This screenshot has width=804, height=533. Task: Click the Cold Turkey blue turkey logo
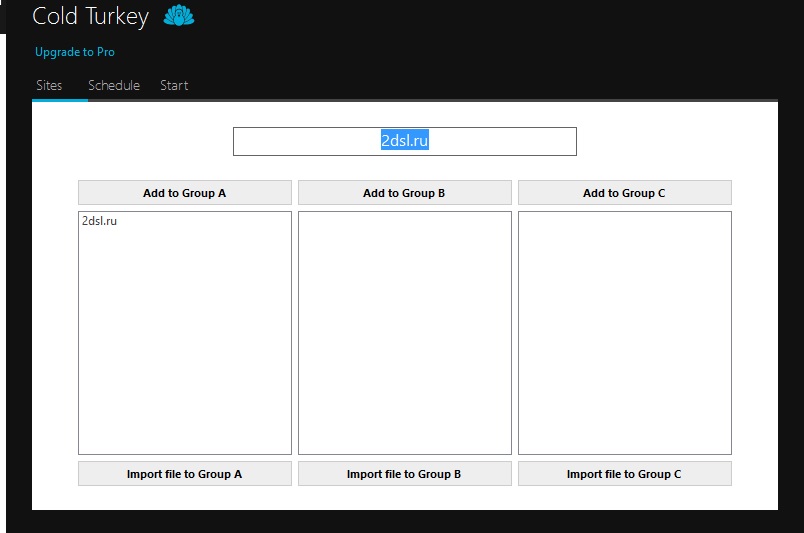coord(178,15)
